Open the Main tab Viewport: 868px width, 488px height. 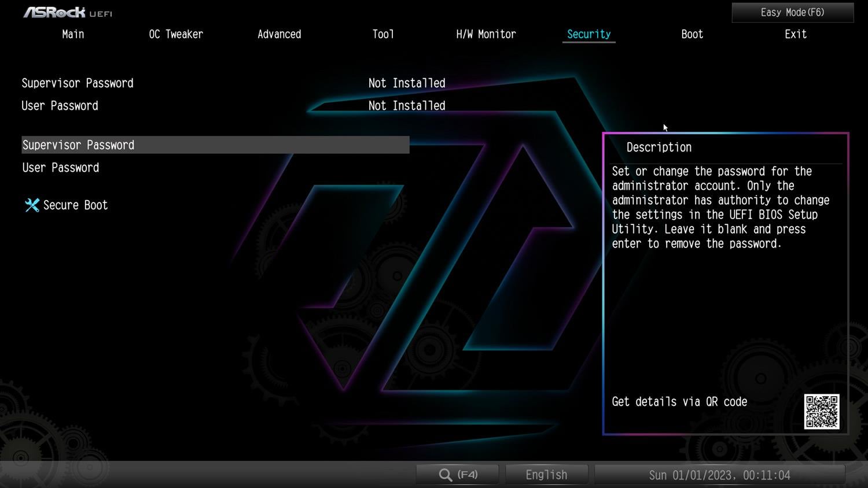point(73,34)
